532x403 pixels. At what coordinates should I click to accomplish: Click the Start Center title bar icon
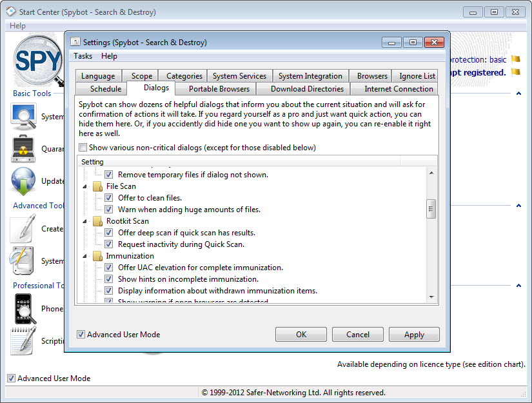pyautogui.click(x=11, y=12)
